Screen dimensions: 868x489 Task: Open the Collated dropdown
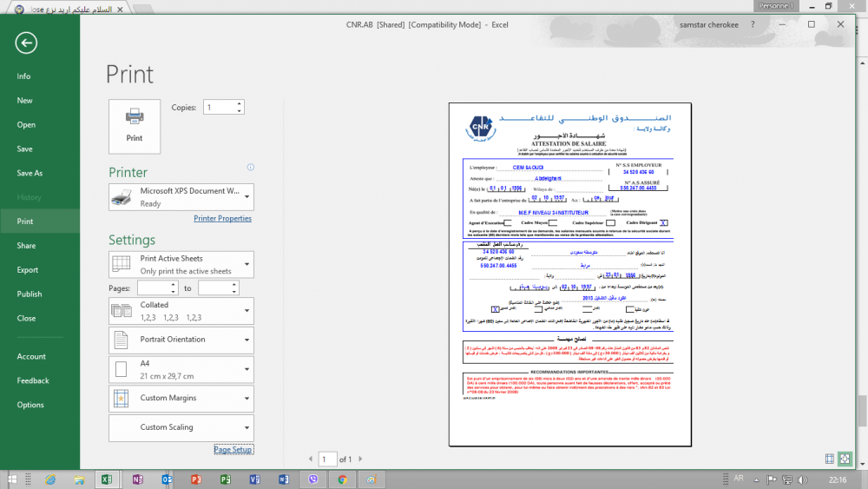click(x=181, y=311)
